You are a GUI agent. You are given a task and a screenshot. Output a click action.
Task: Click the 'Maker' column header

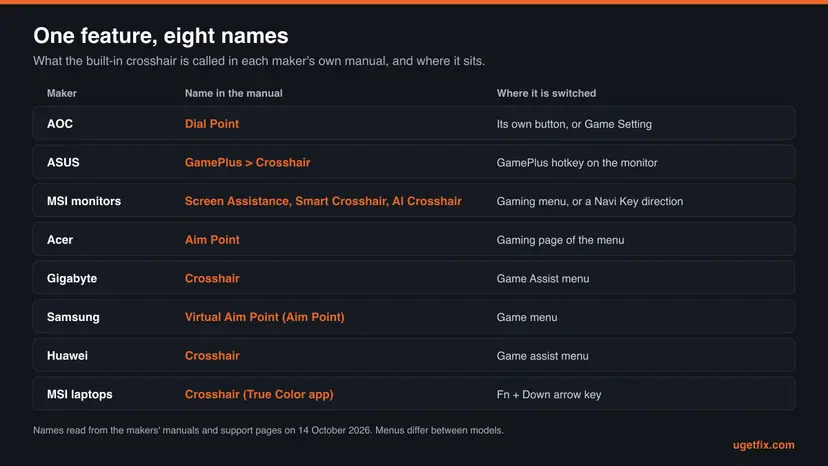62,93
